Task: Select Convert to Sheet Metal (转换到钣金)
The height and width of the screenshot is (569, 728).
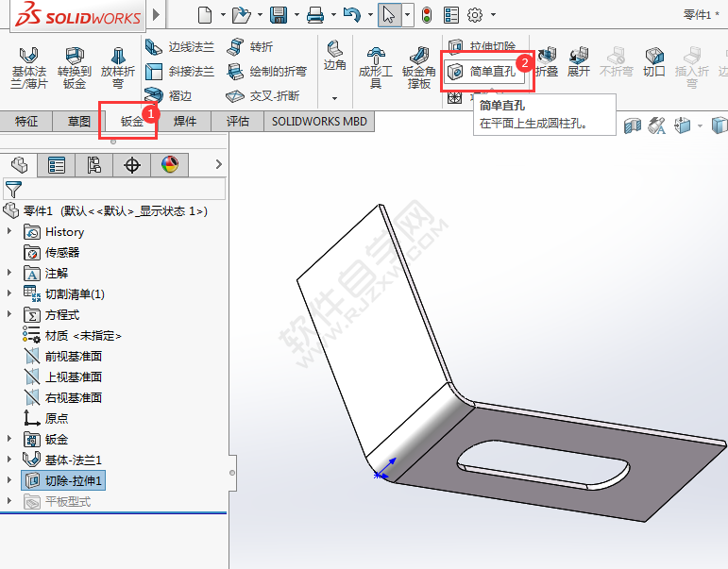Action: [x=74, y=68]
